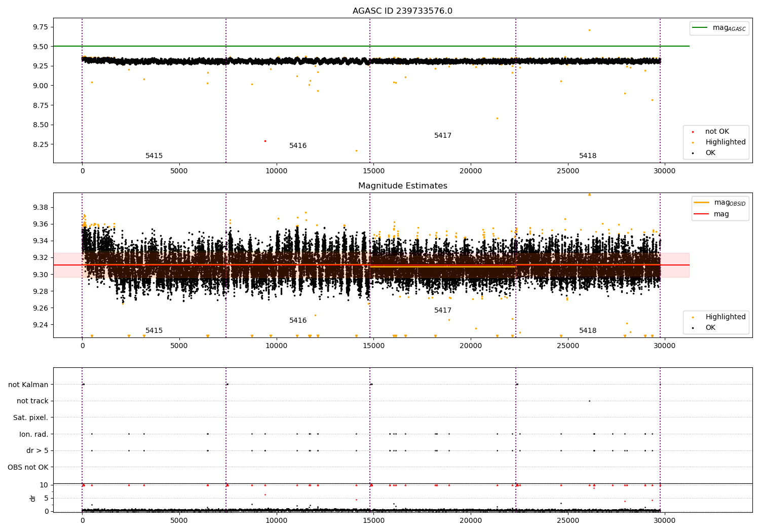760x532 pixels.
Task: Click the 'AGASC ID 239733576.0' plot title
Action: [402, 11]
